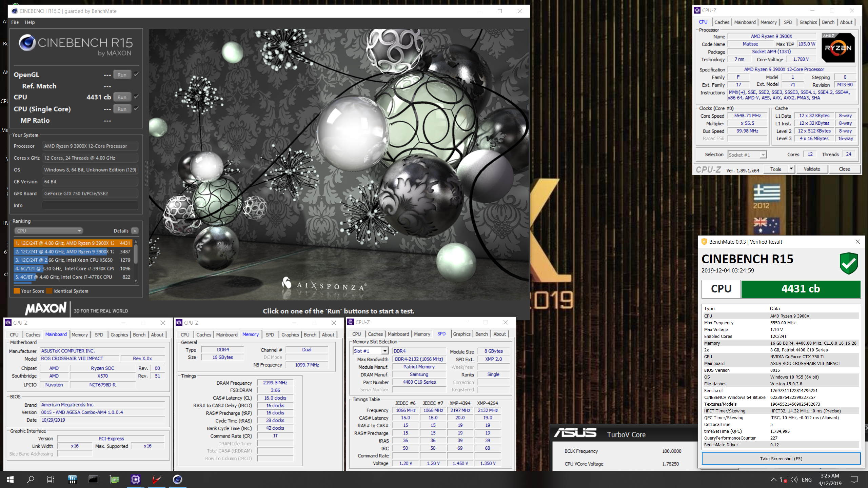The height and width of the screenshot is (488, 868).
Task: Open Task View on the taskbar
Action: pyautogui.click(x=51, y=480)
